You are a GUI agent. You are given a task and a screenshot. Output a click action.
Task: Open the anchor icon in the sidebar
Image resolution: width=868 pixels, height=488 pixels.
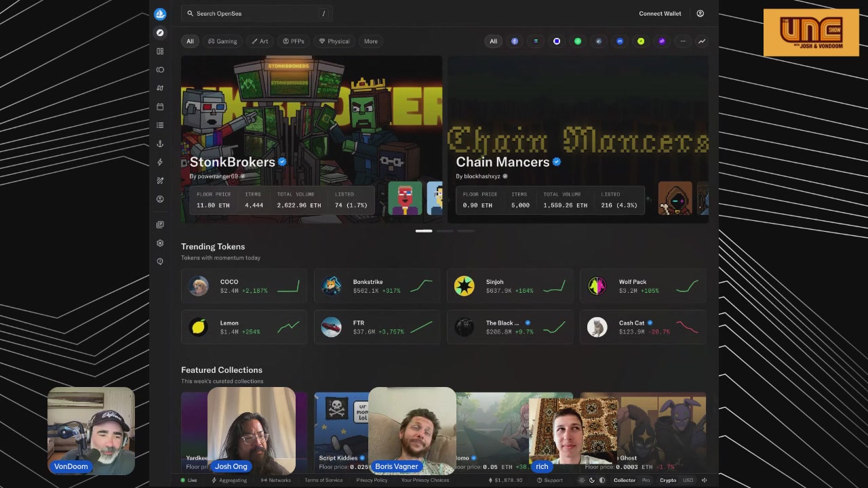[160, 144]
